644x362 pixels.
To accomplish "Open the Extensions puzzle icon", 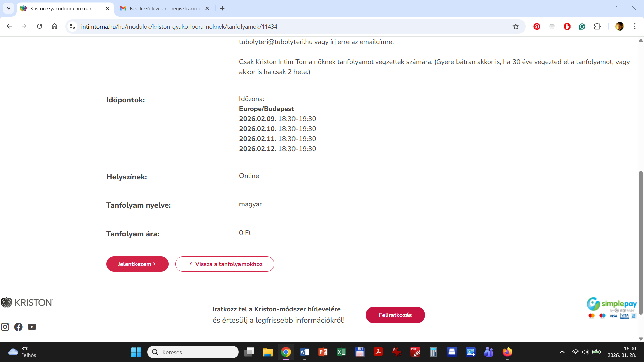I will pos(597,26).
